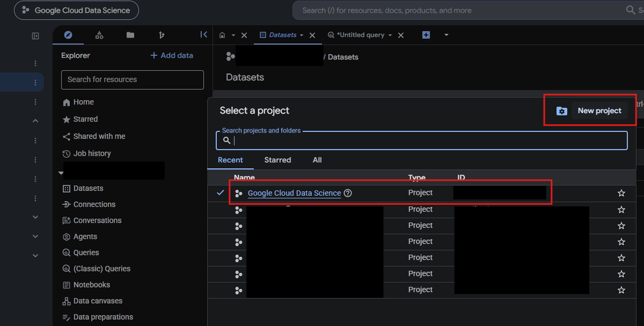
Task: Click the Name column header
Action: coord(245,177)
